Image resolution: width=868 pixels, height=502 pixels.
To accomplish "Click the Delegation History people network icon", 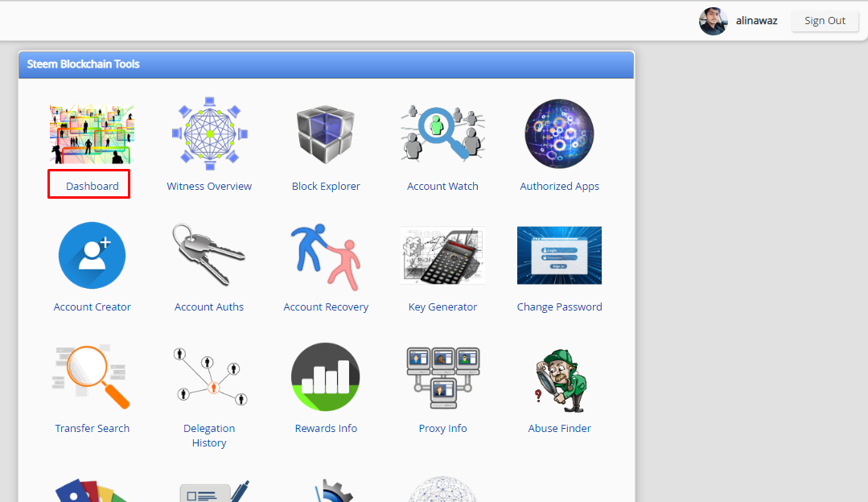I will pos(209,376).
